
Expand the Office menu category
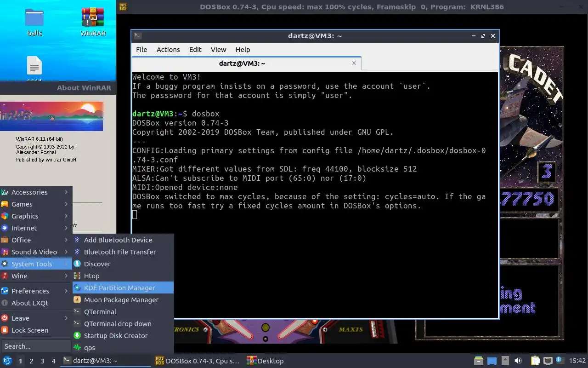35,240
